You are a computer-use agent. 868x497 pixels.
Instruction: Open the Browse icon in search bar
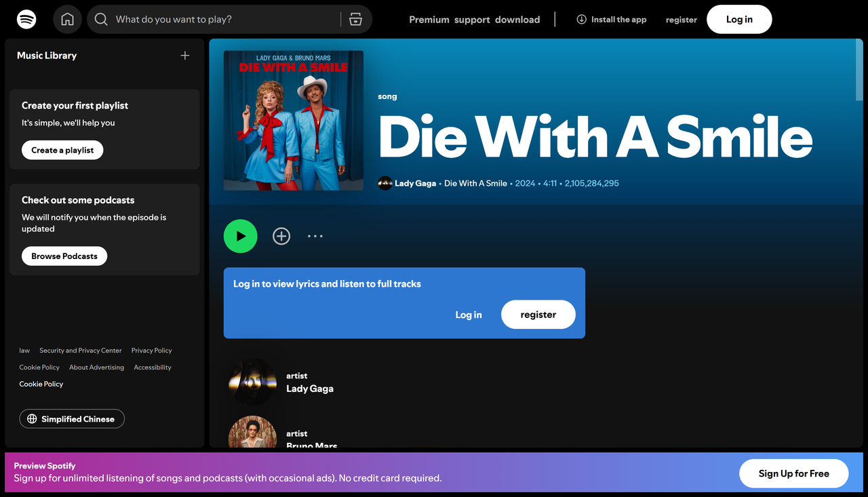(x=356, y=20)
